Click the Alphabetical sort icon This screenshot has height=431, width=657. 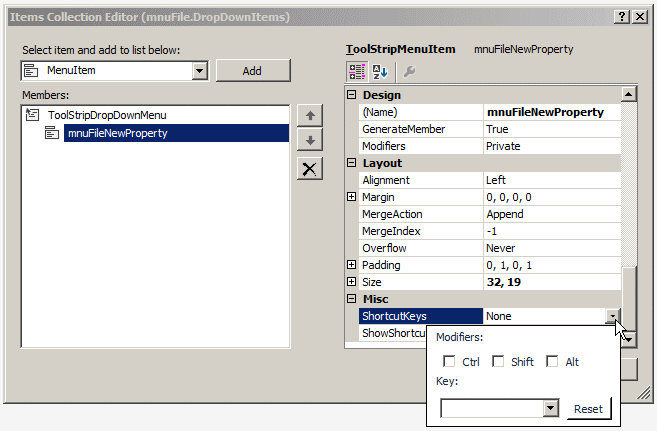tap(380, 72)
